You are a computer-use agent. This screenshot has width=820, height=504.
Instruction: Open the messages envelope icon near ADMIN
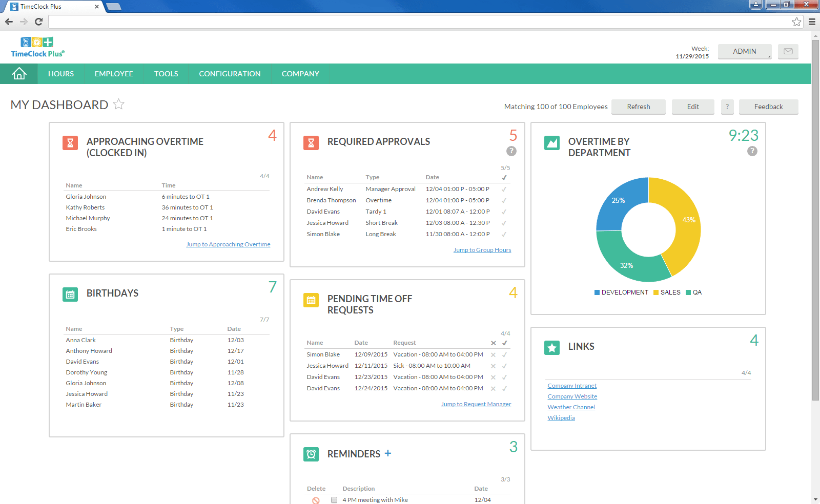(788, 51)
